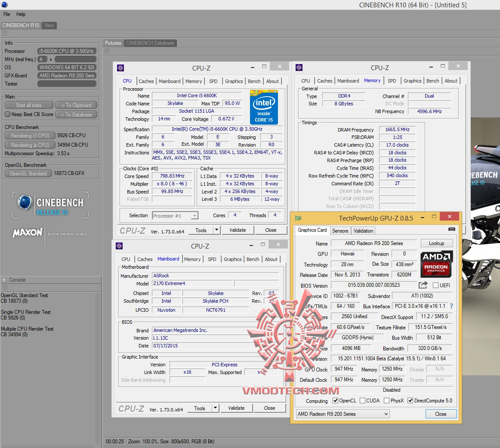Image resolution: width=500 pixels, height=448 pixels.
Task: Click the PCI-E bus interface question mark
Action: tap(451, 307)
